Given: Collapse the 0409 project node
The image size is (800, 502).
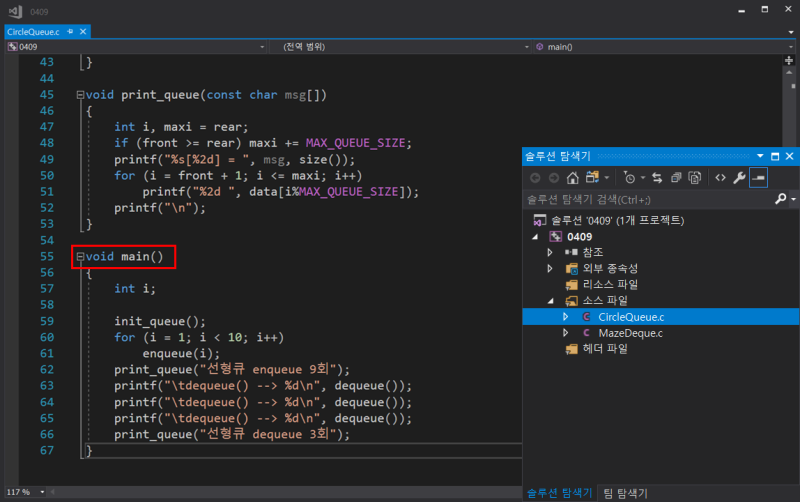Looking at the screenshot, I should [x=535, y=237].
